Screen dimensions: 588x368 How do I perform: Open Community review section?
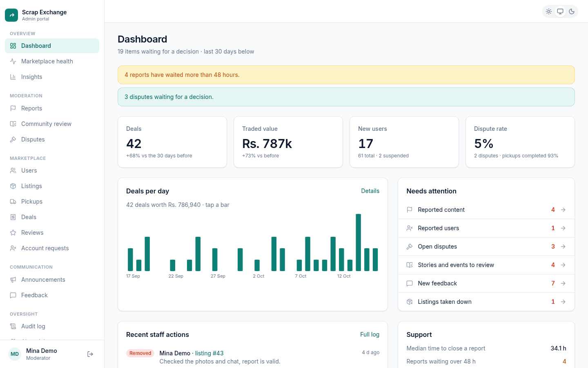(52, 124)
